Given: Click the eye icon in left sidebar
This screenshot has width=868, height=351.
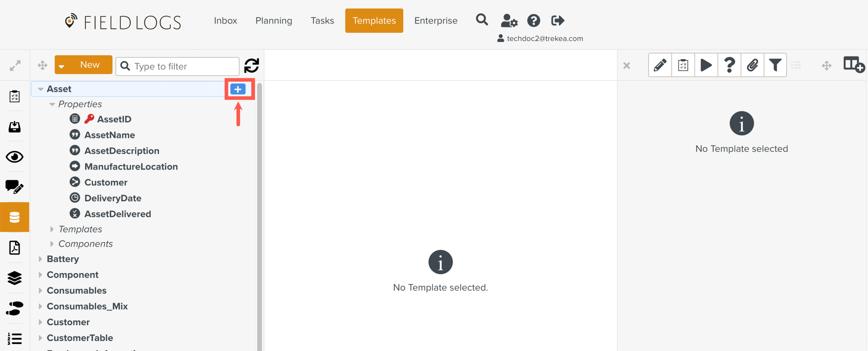Looking at the screenshot, I should pyautogui.click(x=15, y=157).
